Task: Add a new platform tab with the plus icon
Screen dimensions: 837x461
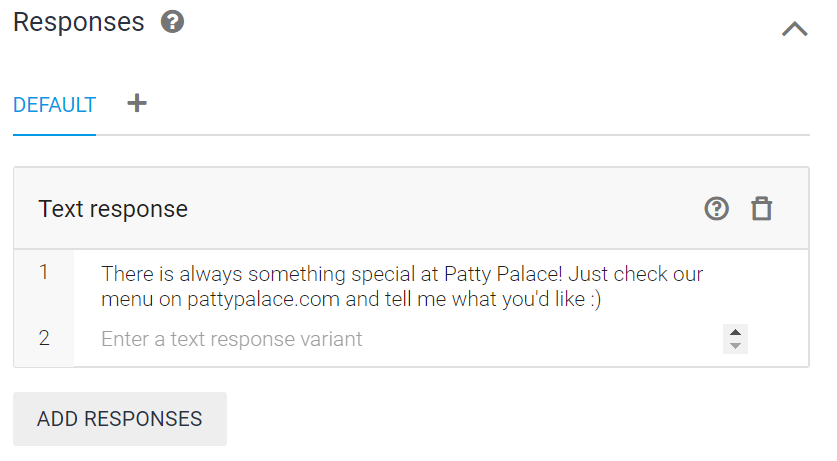Action: point(137,103)
